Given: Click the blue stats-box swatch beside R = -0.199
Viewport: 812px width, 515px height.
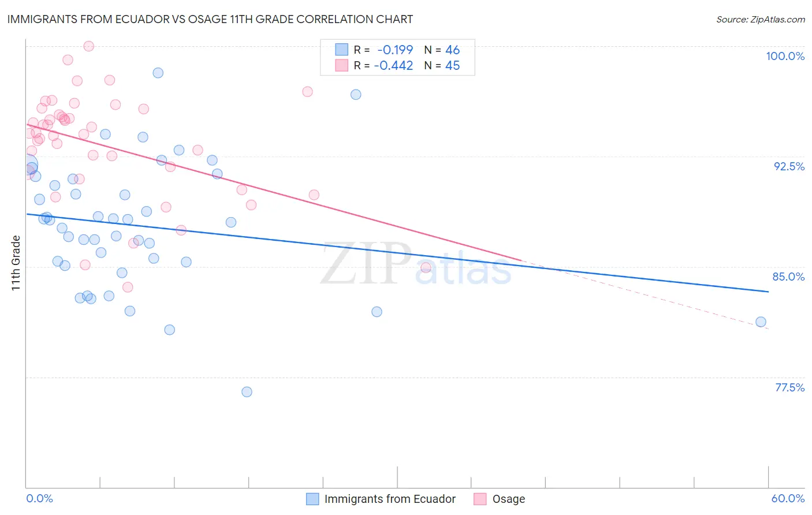Looking at the screenshot, I should tap(342, 50).
